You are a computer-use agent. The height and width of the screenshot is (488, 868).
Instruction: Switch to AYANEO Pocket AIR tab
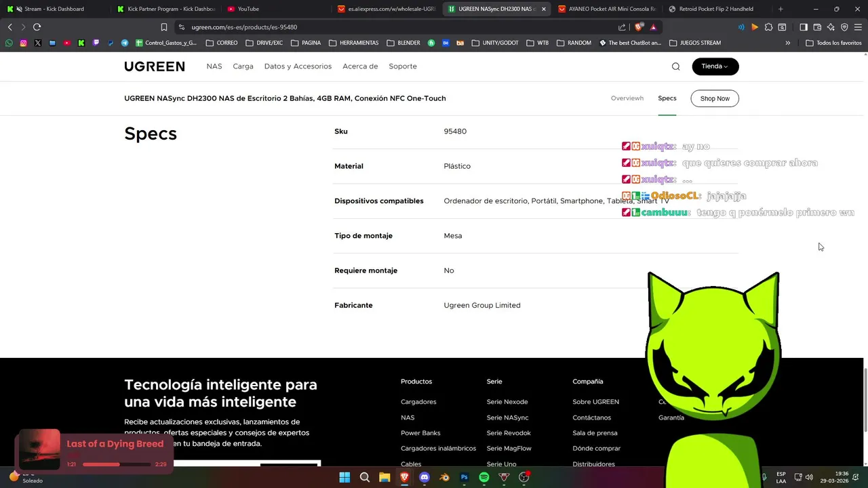coord(607,9)
